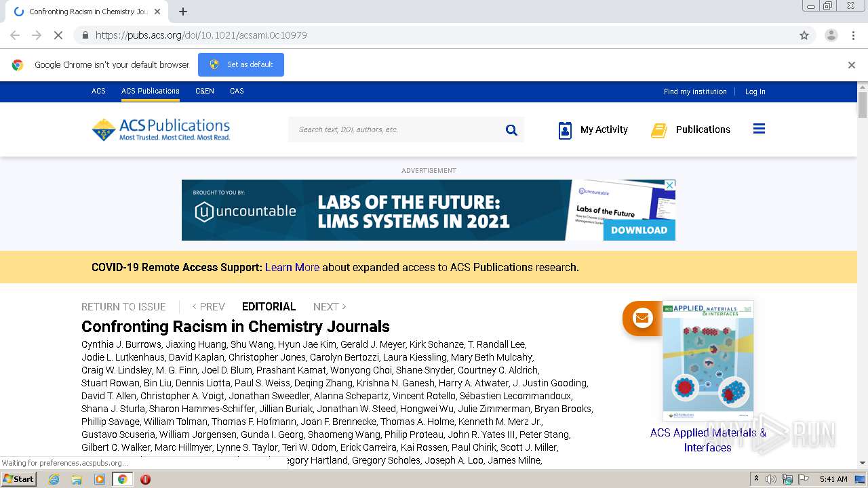Click the Set as default button
Image resolution: width=868 pixels, height=488 pixels.
coord(241,65)
